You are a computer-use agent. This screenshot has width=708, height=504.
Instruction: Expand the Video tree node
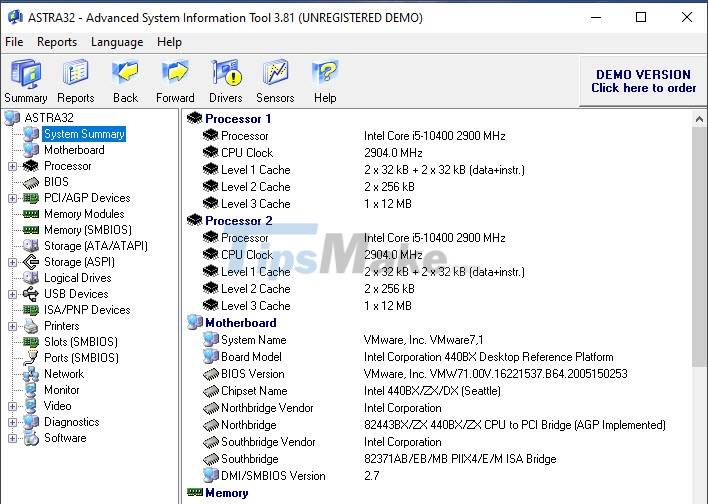12,406
